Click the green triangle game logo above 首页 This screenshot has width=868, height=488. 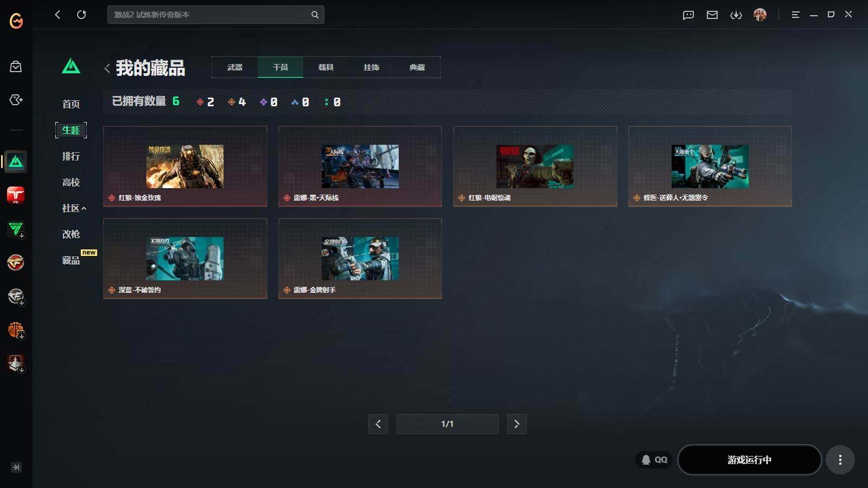[x=71, y=66]
